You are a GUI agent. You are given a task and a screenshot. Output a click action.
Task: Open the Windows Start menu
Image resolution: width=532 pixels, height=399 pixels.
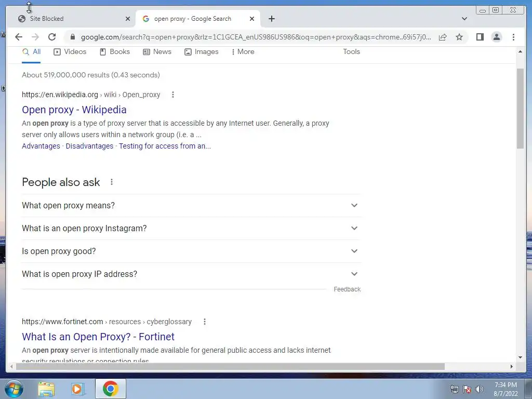click(14, 389)
